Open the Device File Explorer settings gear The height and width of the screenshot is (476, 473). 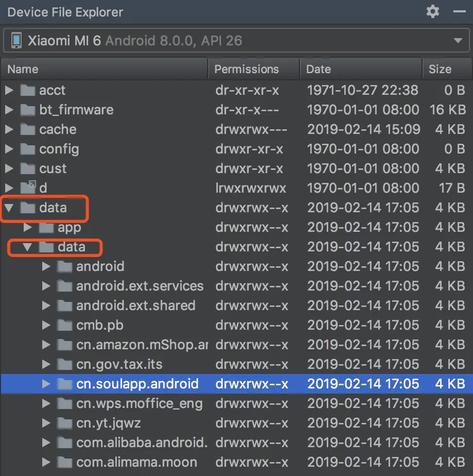point(433,12)
